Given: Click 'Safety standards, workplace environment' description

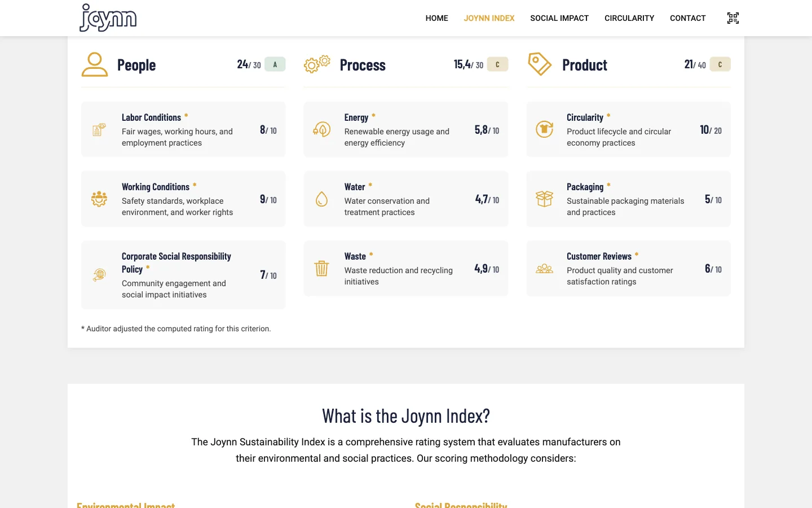Looking at the screenshot, I should 177,207.
